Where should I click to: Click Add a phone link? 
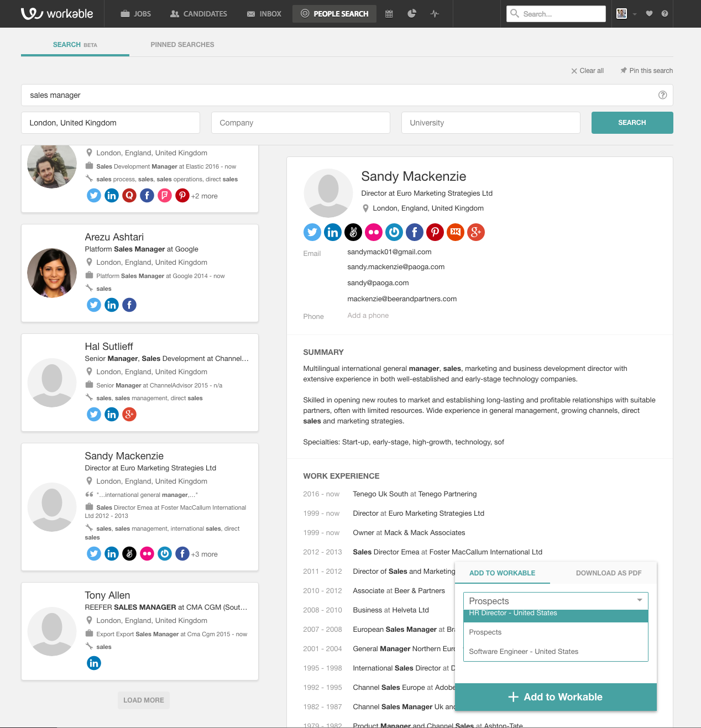click(368, 316)
